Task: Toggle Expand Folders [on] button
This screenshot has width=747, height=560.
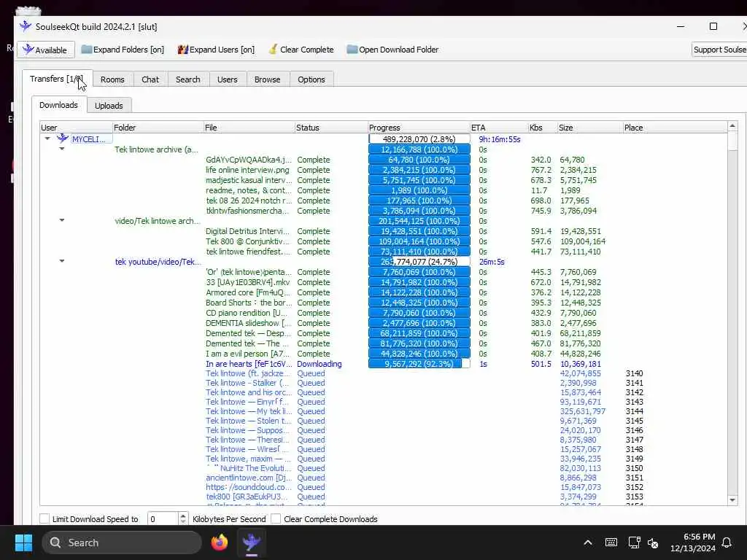Action: 123,50
